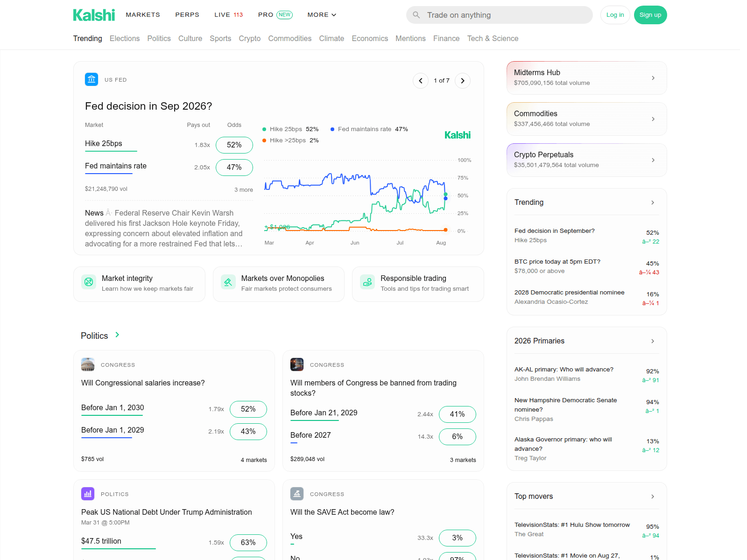Click the Markets over Monopolies gavel icon
The width and height of the screenshot is (747, 560).
pyautogui.click(x=228, y=282)
